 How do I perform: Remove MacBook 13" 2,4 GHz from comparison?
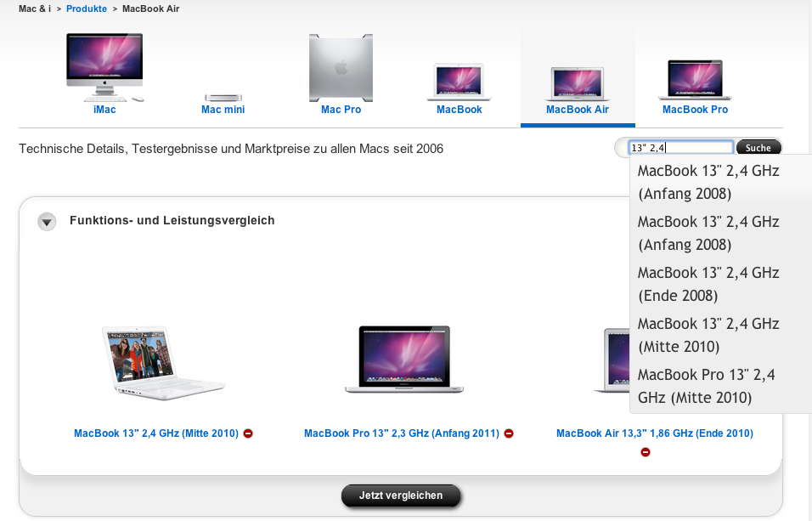pos(248,433)
